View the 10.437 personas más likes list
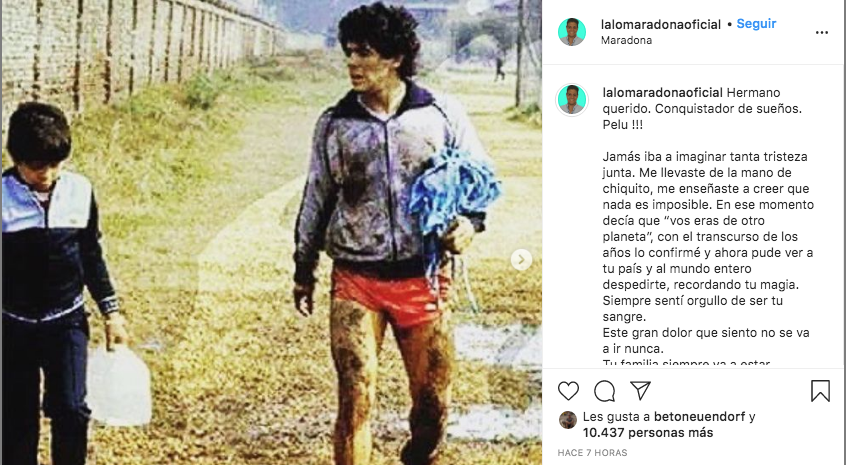 pyautogui.click(x=648, y=433)
